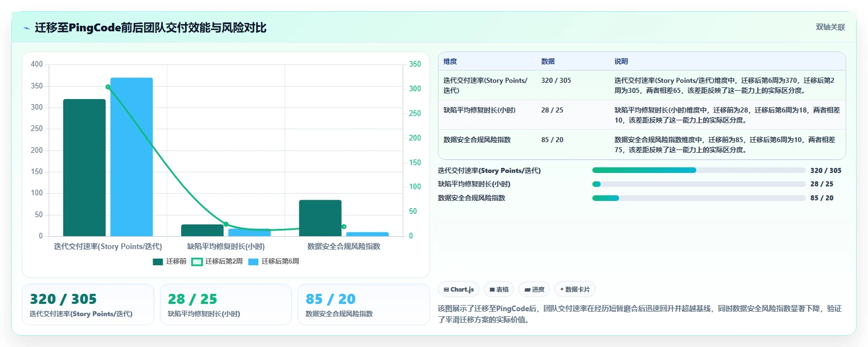Click the 数据安全合规风险指数 axis label

pyautogui.click(x=344, y=246)
